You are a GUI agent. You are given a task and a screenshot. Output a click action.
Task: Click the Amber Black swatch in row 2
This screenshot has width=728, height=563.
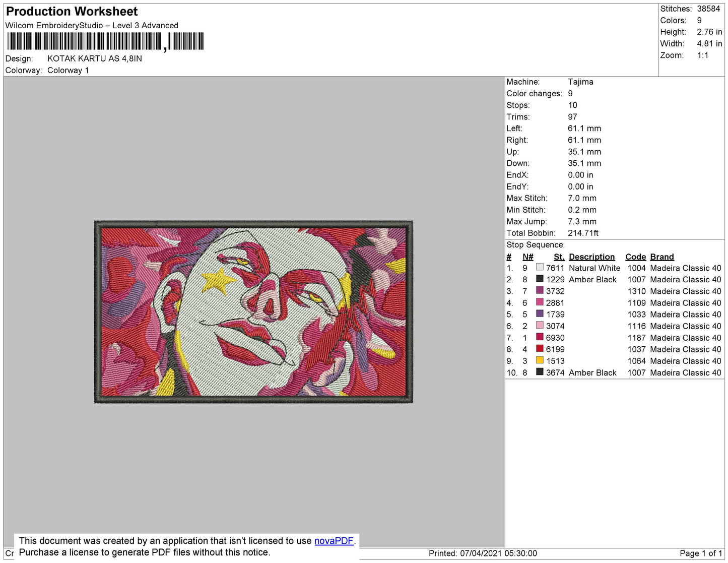pos(540,279)
